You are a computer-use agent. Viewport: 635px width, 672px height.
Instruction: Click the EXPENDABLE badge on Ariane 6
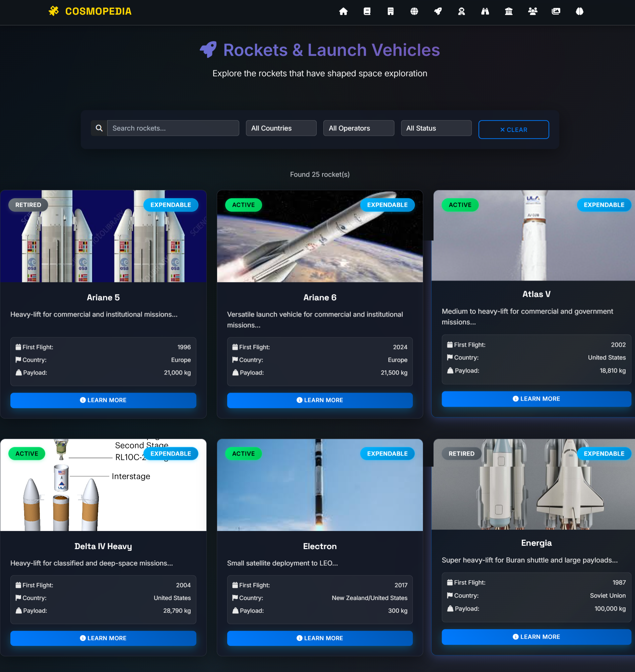tap(387, 205)
